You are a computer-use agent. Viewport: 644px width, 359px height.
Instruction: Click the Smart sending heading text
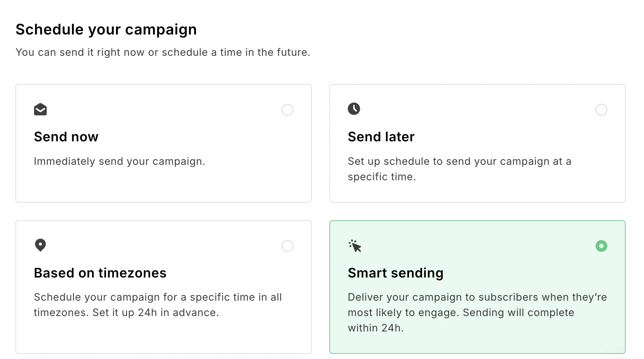point(395,273)
